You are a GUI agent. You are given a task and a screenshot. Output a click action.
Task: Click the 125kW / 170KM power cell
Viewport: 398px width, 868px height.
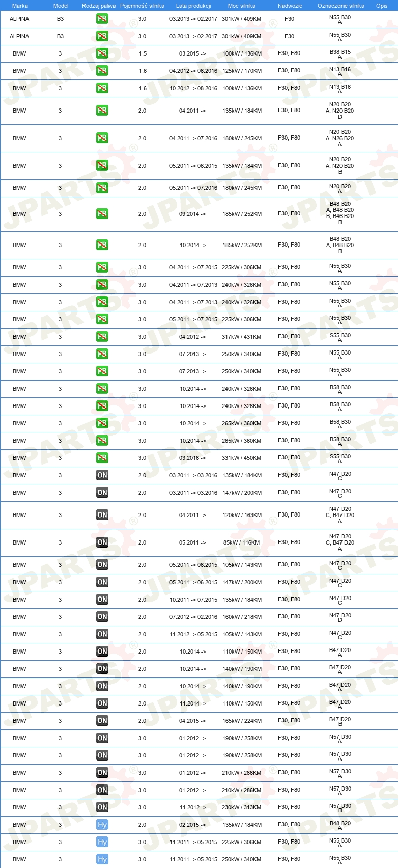242,71
